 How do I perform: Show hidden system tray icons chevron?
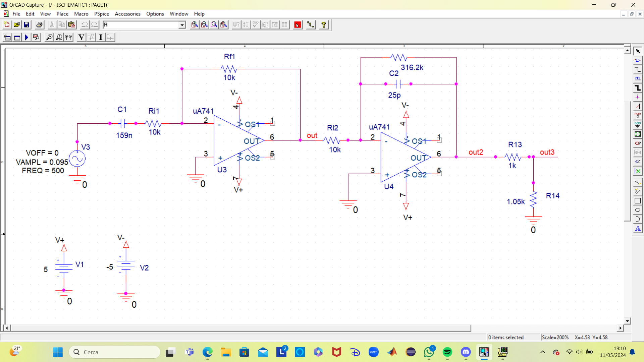tap(542, 352)
